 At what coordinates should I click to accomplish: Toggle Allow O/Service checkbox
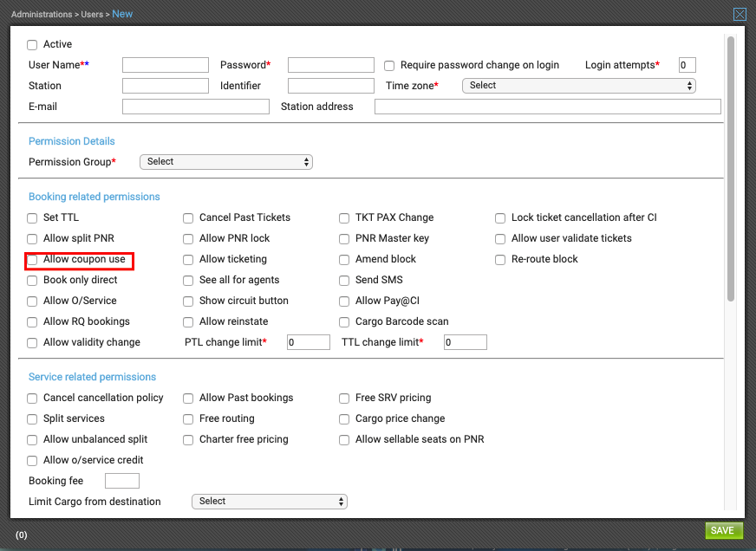pyautogui.click(x=32, y=301)
